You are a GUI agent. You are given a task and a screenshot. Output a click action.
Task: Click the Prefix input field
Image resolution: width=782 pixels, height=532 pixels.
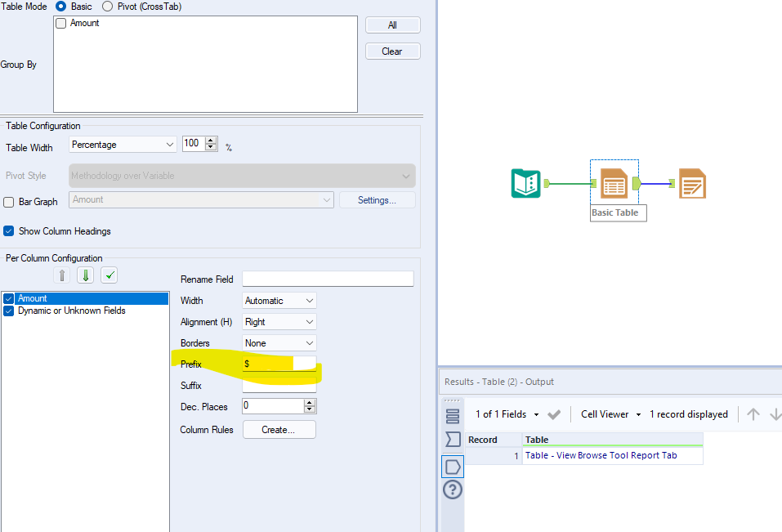pos(279,364)
